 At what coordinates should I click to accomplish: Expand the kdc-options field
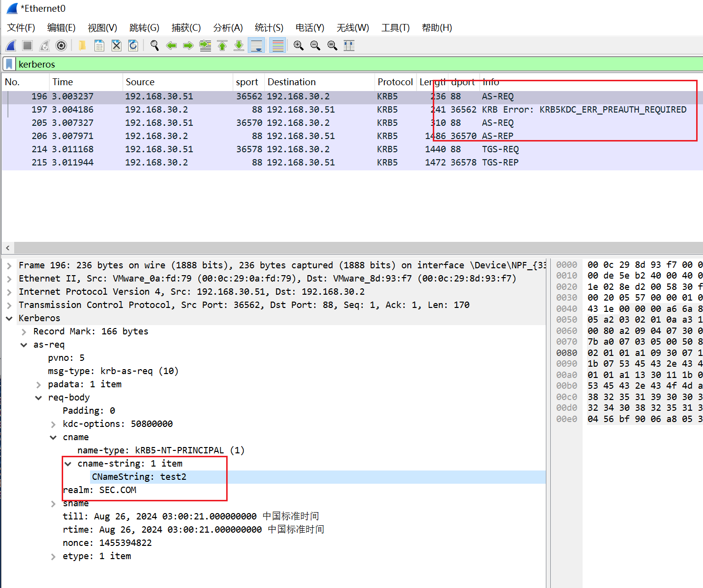[53, 424]
